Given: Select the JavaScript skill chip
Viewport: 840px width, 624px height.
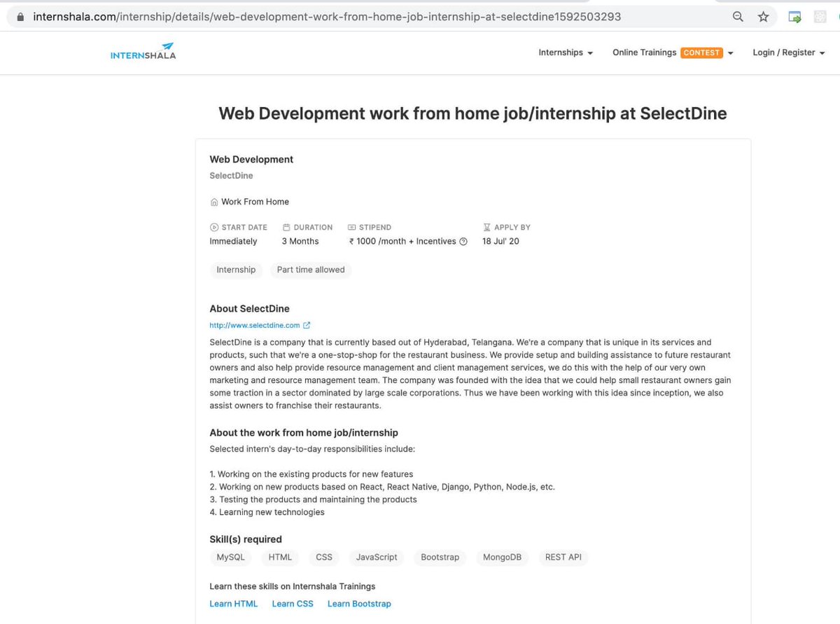Looking at the screenshot, I should tap(377, 557).
